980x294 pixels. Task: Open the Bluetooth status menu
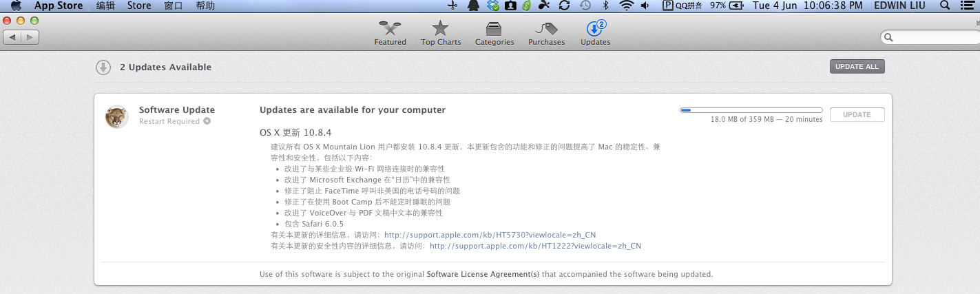606,6
